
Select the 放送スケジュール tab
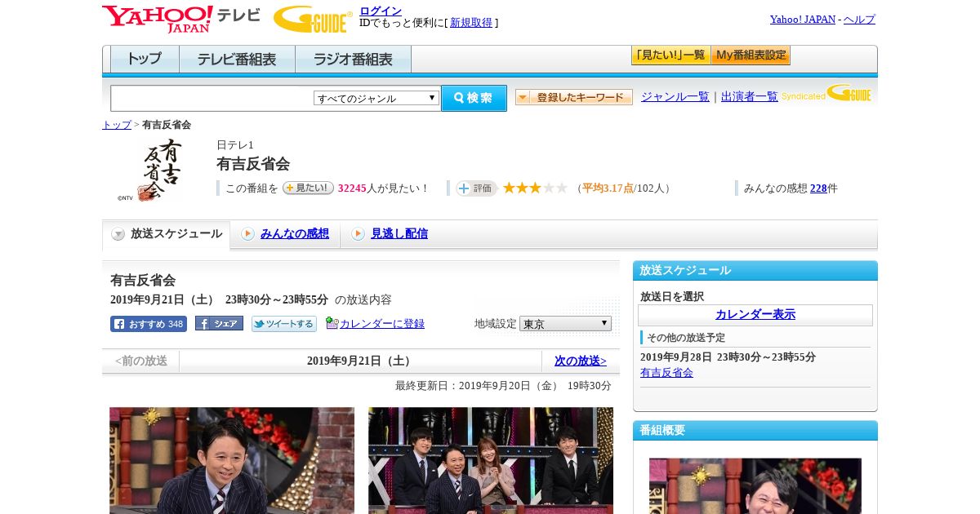click(167, 234)
